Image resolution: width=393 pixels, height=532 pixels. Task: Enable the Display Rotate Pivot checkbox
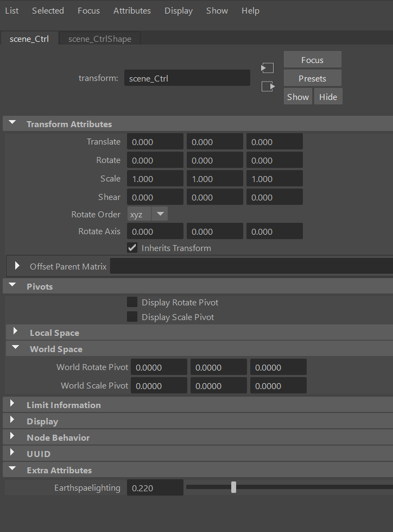(132, 302)
